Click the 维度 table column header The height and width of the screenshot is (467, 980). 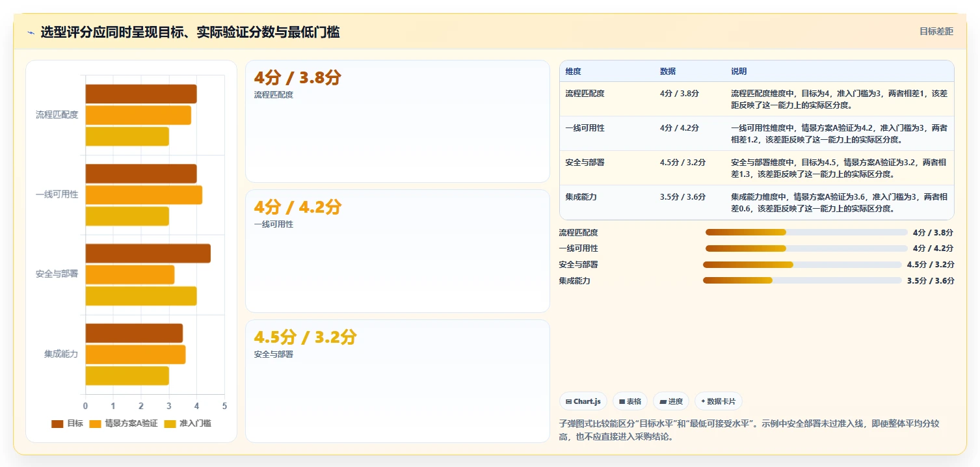point(573,71)
